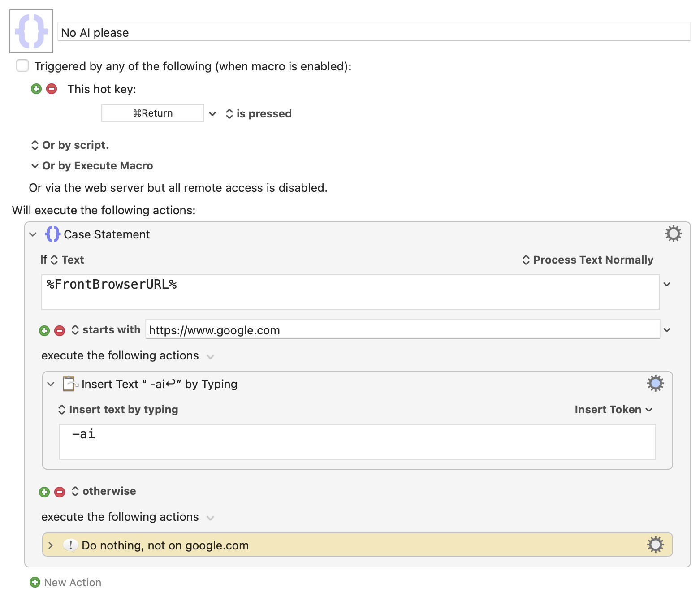
Task: Expand the Do nothing comment action
Action: (51, 545)
